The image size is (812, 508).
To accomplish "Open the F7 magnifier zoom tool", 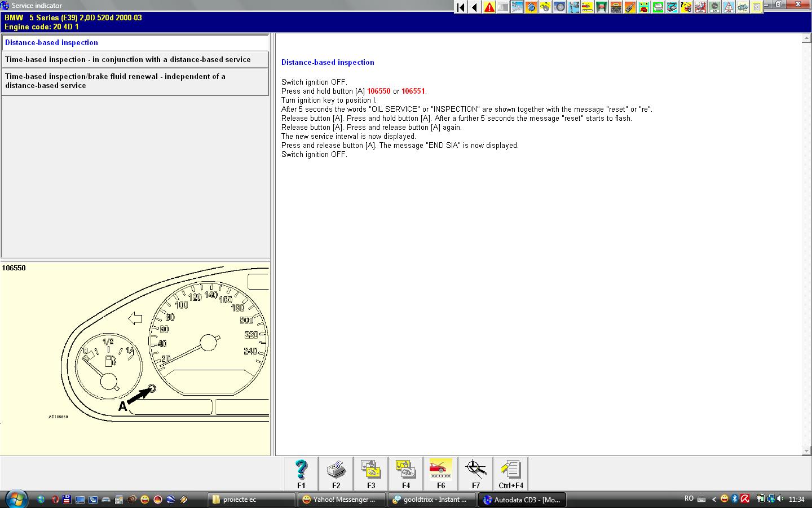I will pyautogui.click(x=475, y=474).
